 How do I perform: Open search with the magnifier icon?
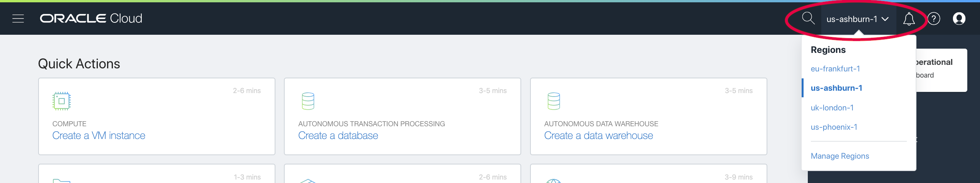pyautogui.click(x=808, y=18)
